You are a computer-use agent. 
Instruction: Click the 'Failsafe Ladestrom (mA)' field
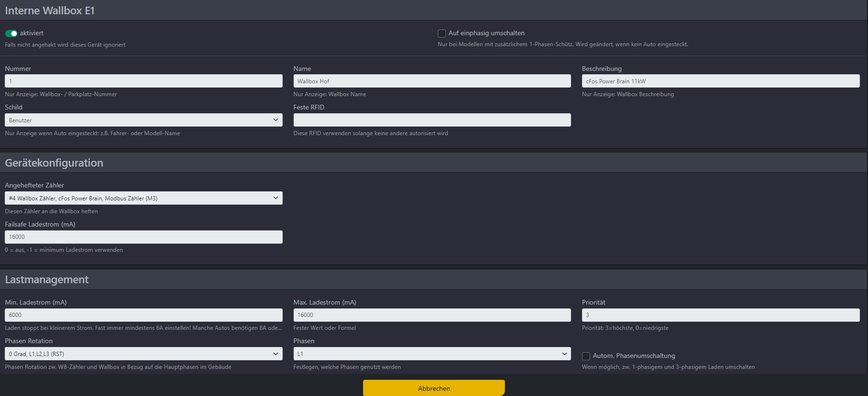143,237
